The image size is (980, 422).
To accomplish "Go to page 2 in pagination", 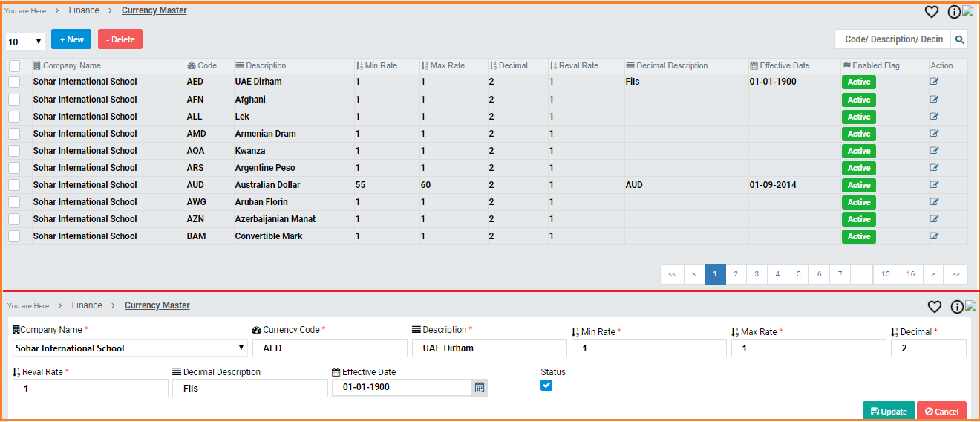I will tap(736, 274).
